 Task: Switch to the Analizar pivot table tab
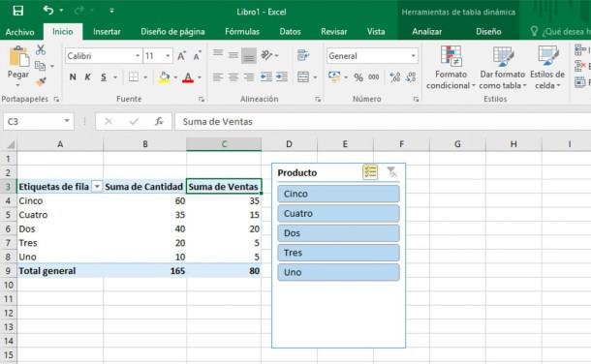[x=426, y=32]
